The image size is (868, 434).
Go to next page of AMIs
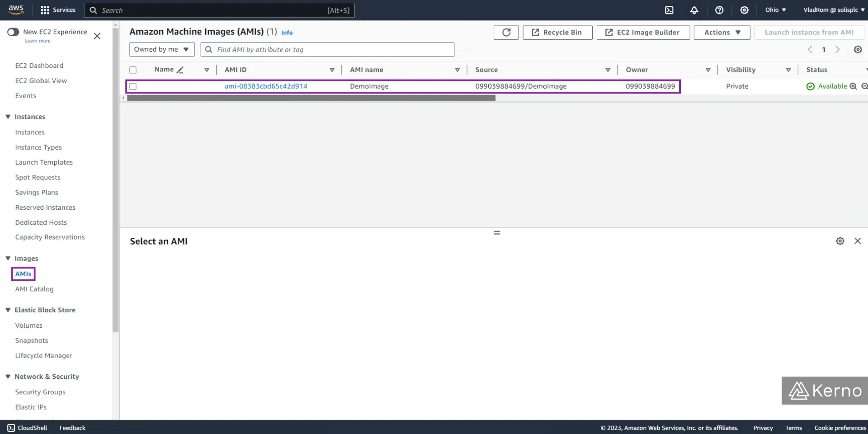pos(838,49)
